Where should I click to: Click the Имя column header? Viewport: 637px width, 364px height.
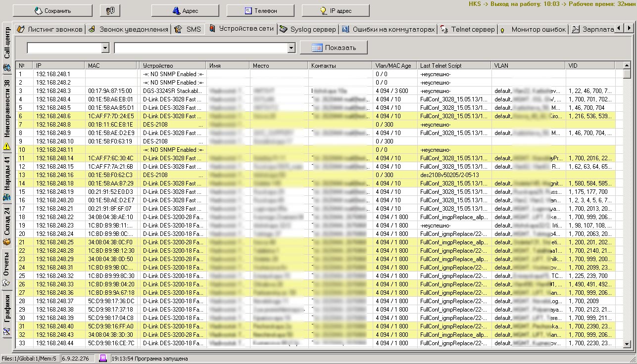pos(229,65)
